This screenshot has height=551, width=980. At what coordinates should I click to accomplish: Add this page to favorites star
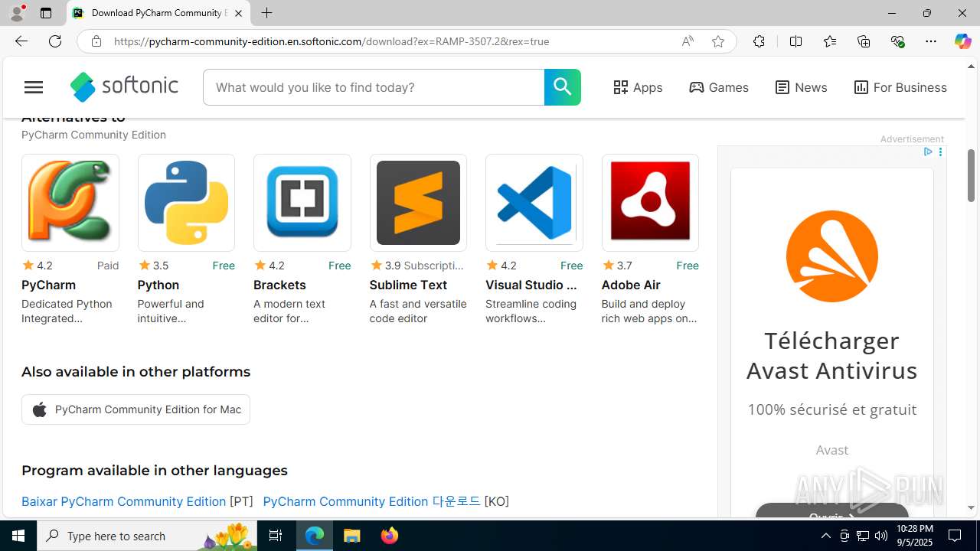[x=718, y=41]
